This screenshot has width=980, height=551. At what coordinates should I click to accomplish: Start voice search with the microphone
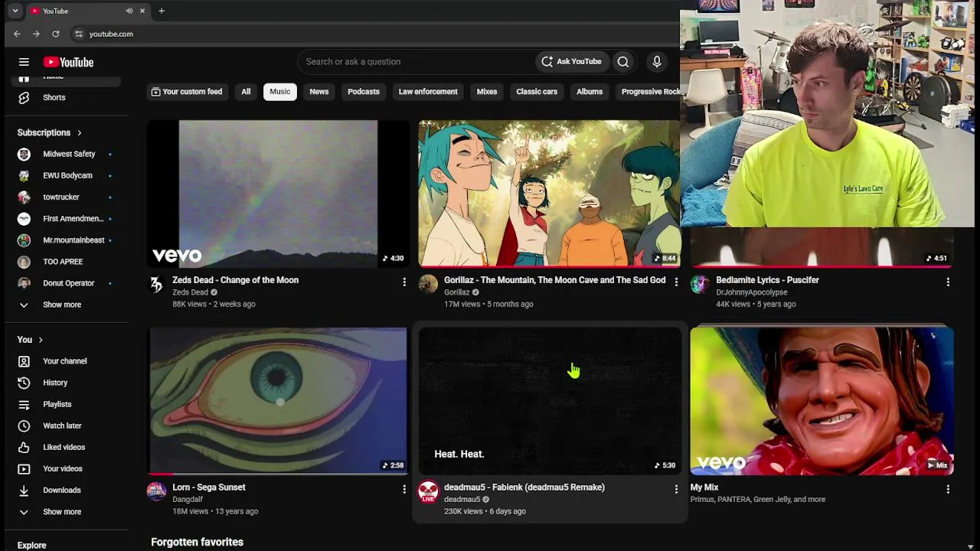[657, 62]
